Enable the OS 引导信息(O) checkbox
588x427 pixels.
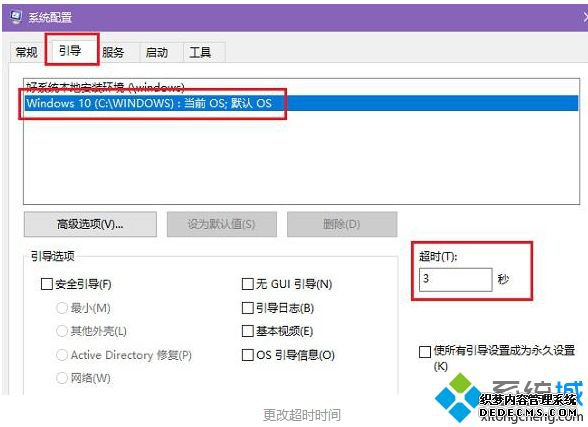tap(248, 355)
